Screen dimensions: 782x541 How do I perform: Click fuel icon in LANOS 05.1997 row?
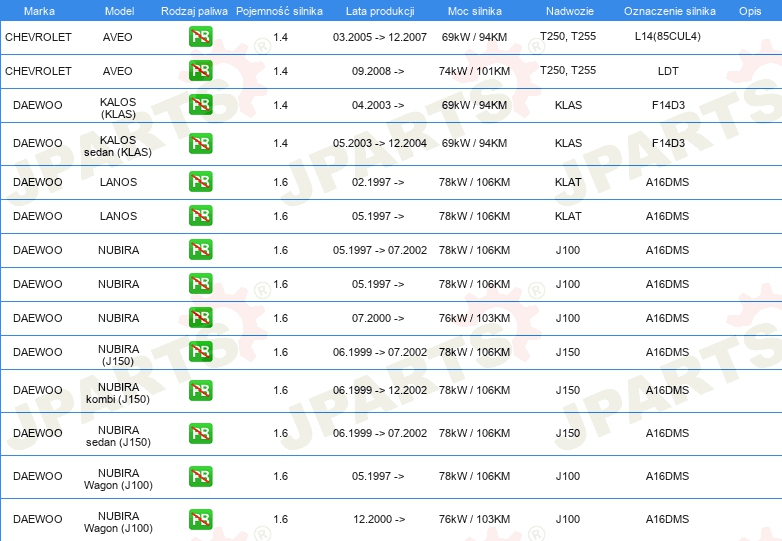(x=200, y=215)
